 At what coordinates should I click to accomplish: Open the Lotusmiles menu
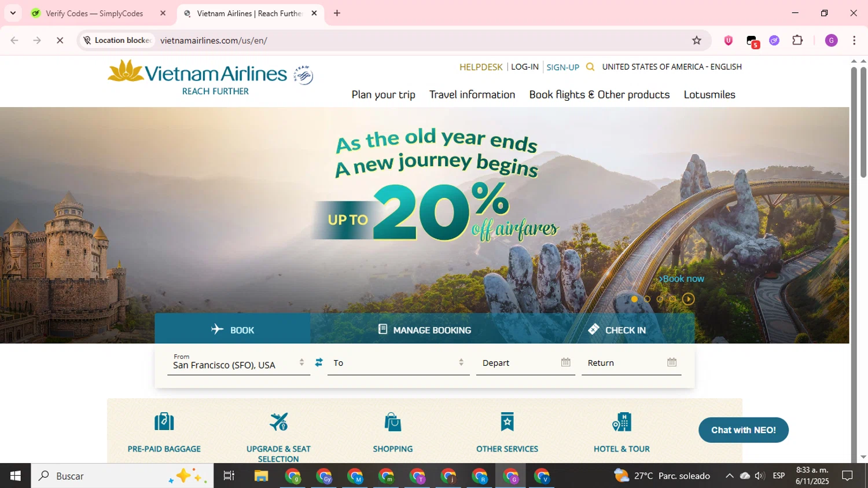click(x=709, y=95)
